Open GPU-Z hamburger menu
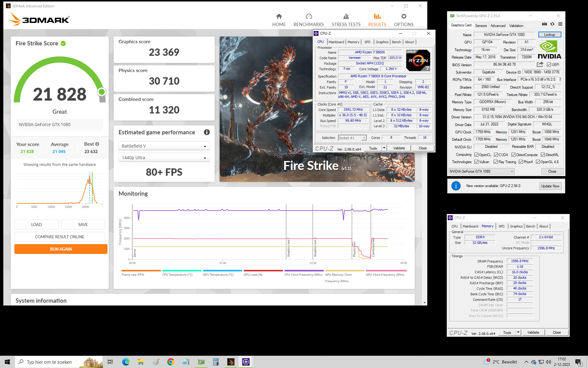Image resolution: width=588 pixels, height=368 pixels. 560,24
